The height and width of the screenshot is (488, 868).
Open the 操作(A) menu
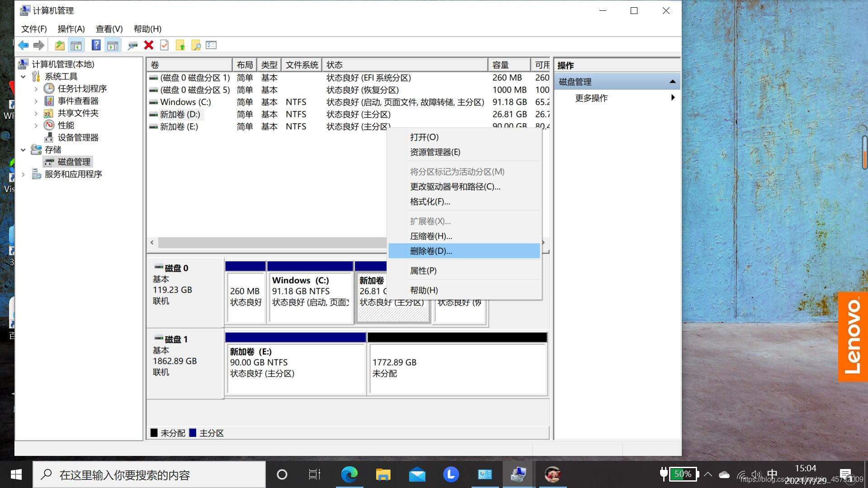[x=71, y=29]
